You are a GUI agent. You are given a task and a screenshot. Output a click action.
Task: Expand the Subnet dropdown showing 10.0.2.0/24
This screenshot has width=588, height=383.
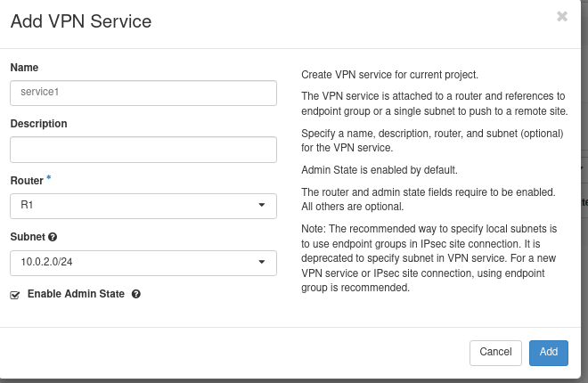coord(143,263)
